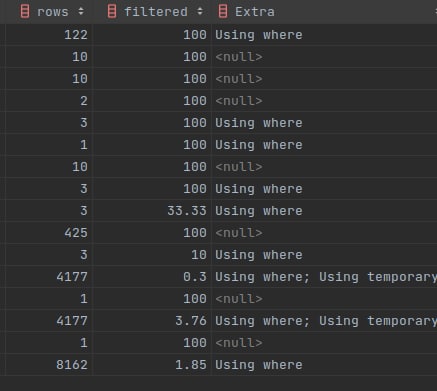The width and height of the screenshot is (437, 391).
Task: Select Using where in the 122 row
Action: click(x=259, y=35)
